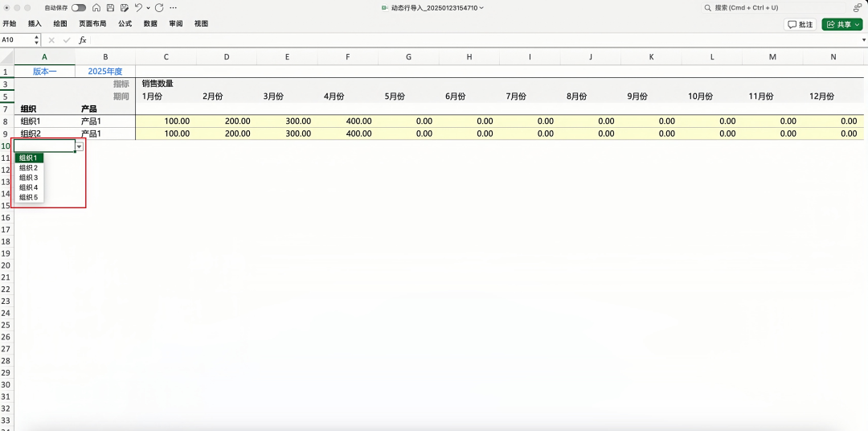Open the 绘图 ribbon tab
This screenshot has height=431, width=868.
60,24
